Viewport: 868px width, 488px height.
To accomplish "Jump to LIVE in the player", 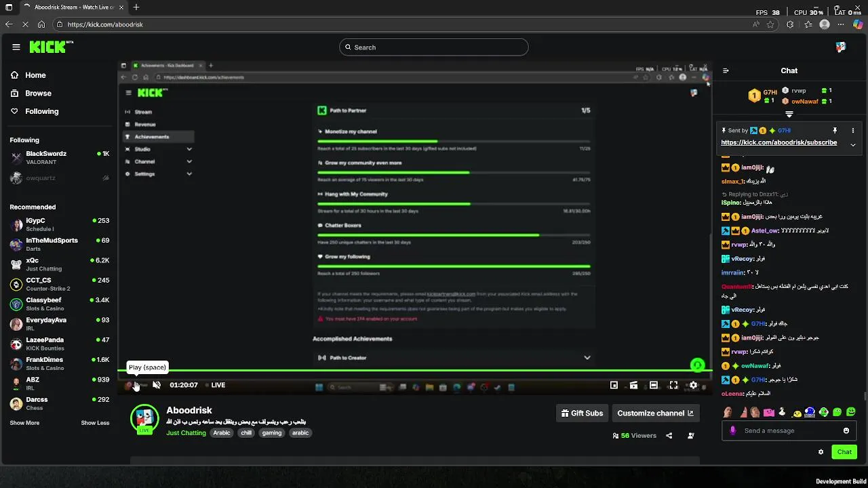I will coord(215,385).
